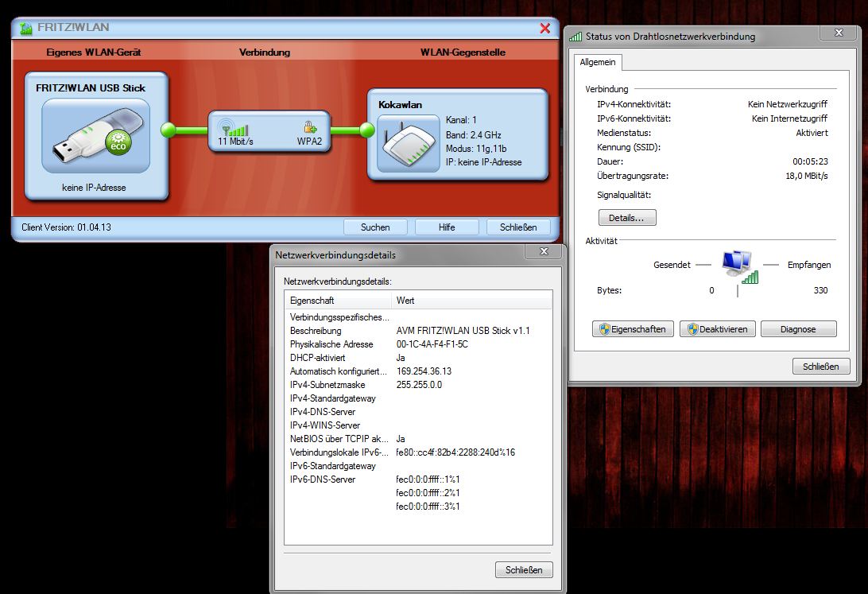
Task: Click the Deaktivieren button
Action: coord(718,329)
